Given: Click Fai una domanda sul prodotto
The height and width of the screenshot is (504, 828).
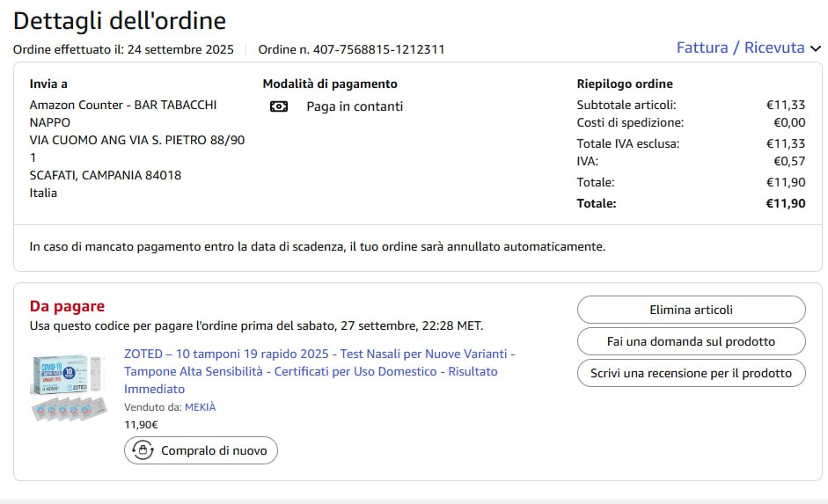Looking at the screenshot, I should tap(691, 341).
